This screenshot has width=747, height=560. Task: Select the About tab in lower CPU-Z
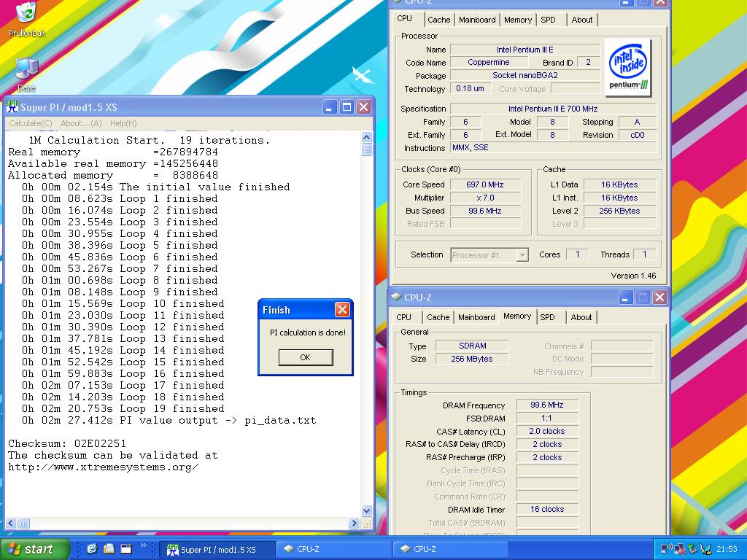point(581,317)
